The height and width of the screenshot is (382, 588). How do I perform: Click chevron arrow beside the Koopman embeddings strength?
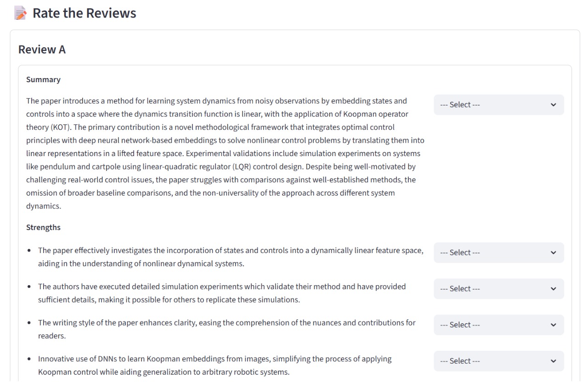pyautogui.click(x=553, y=361)
